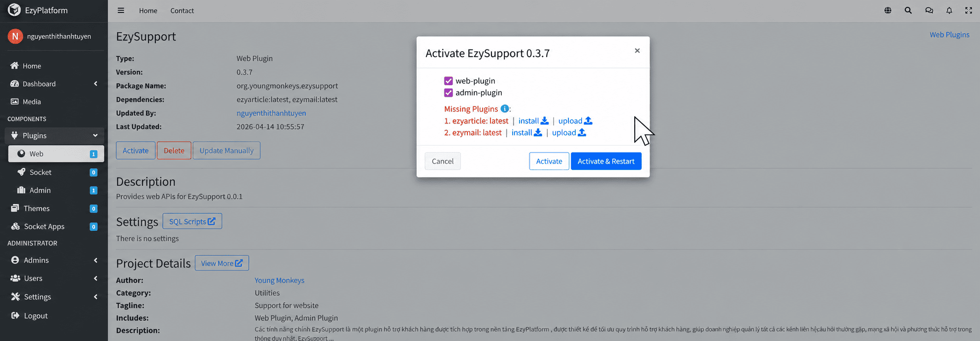Toggle the hamburger sidebar menu icon
Image resolution: width=980 pixels, height=341 pixels.
(121, 10)
